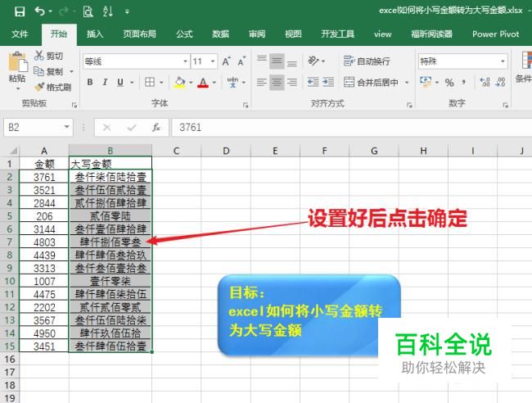Click the phonetic guide wén icon
Viewport: 532px width, 403px height.
coord(232,82)
